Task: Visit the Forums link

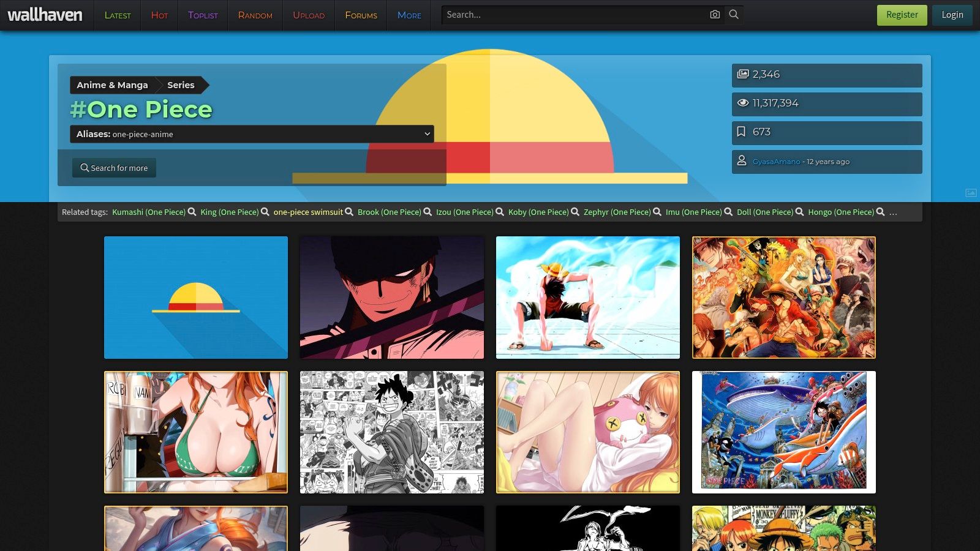Action: click(x=361, y=15)
